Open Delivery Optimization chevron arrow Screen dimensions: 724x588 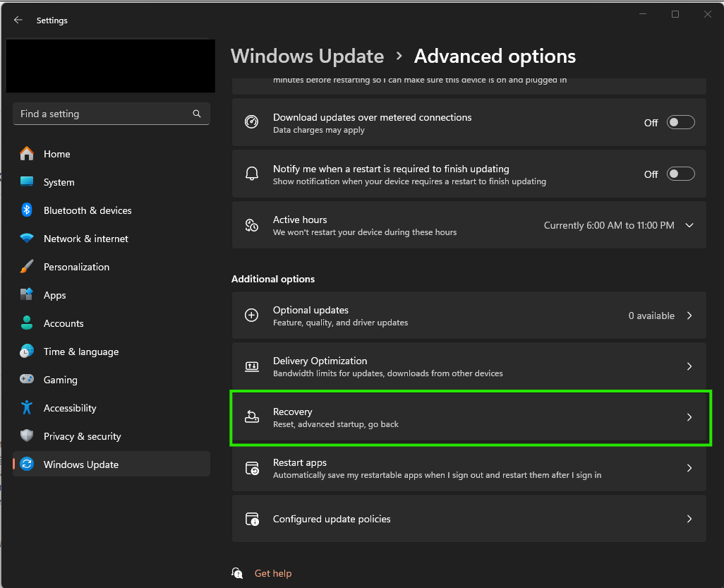(x=689, y=366)
